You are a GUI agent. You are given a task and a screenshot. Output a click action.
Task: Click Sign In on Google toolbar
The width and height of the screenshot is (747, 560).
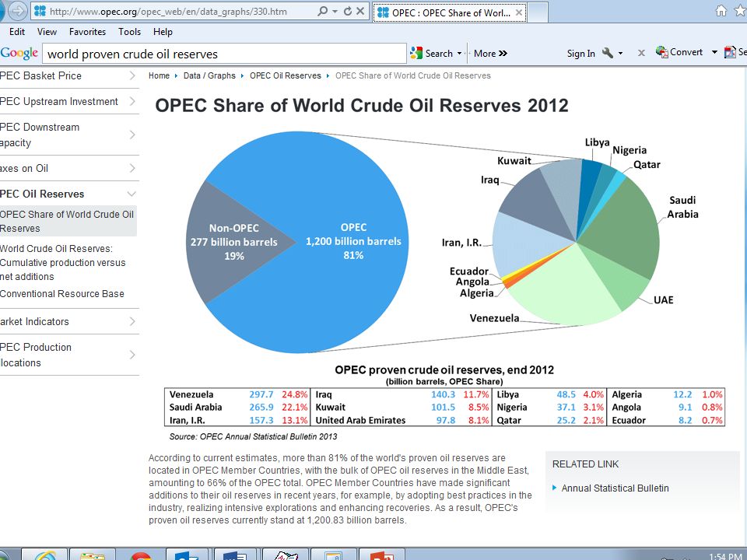pos(580,54)
